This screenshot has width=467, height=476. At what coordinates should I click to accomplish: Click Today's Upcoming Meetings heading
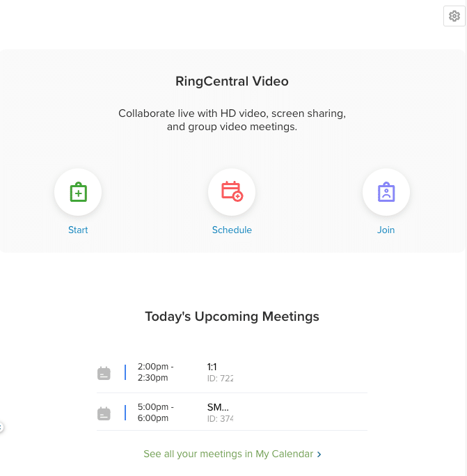[232, 317]
